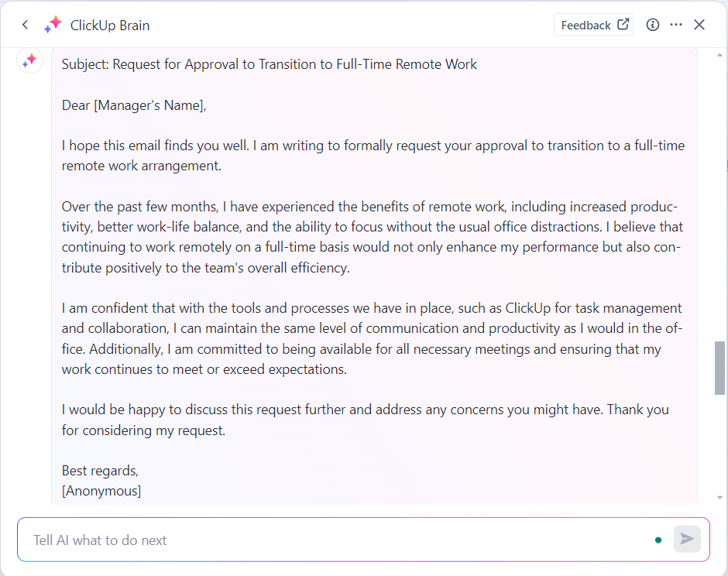
Task: Click the ClickUp Brain sparkle logo
Action: coord(53,25)
